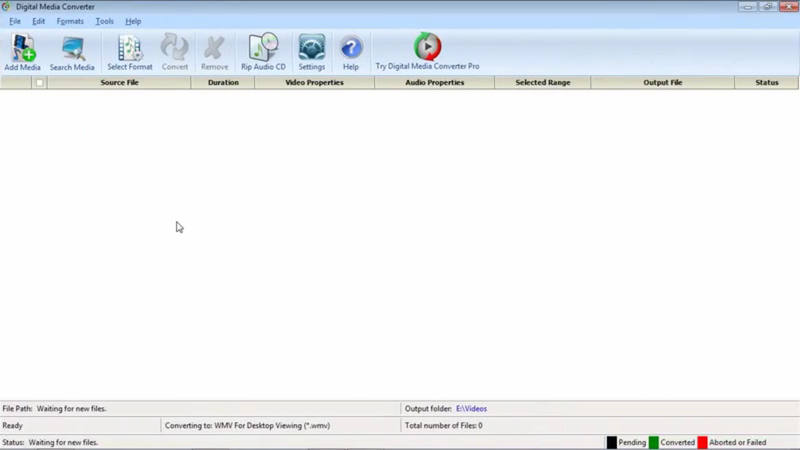Click the Status column header
Screen dimensions: 800x450
(767, 83)
